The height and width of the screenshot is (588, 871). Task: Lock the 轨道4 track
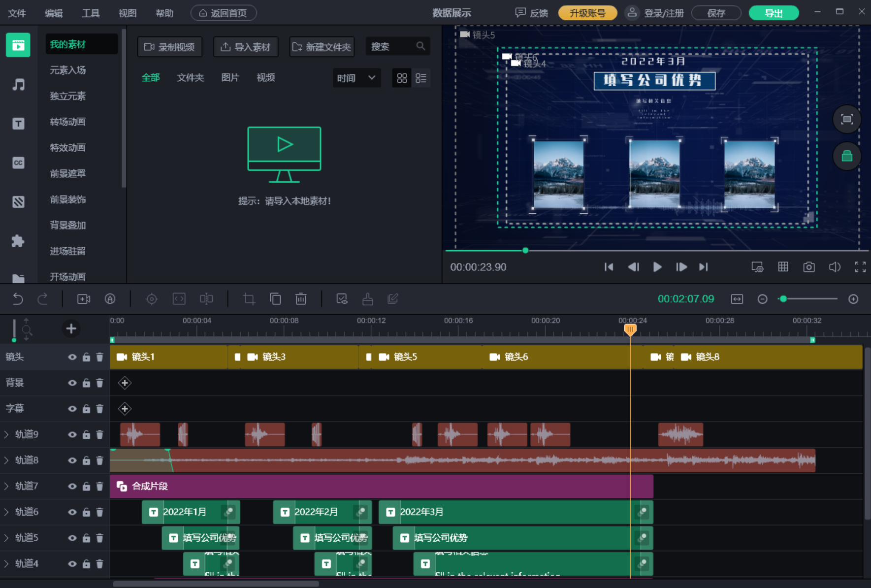pyautogui.click(x=86, y=564)
